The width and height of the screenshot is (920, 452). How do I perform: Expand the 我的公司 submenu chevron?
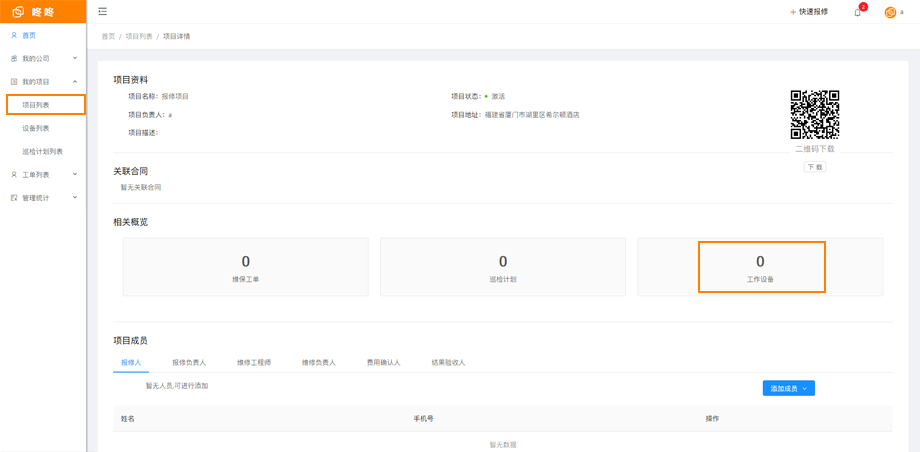coord(75,58)
